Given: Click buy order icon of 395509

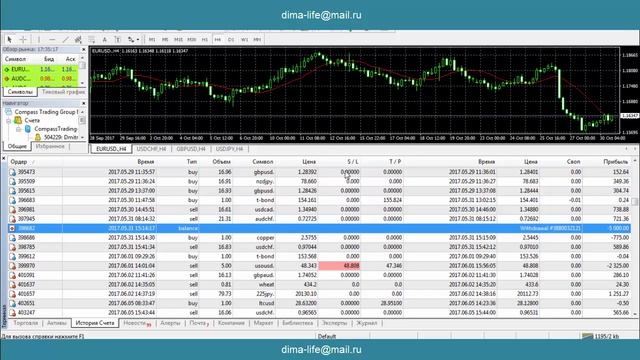Looking at the screenshot, I should coord(13,182).
